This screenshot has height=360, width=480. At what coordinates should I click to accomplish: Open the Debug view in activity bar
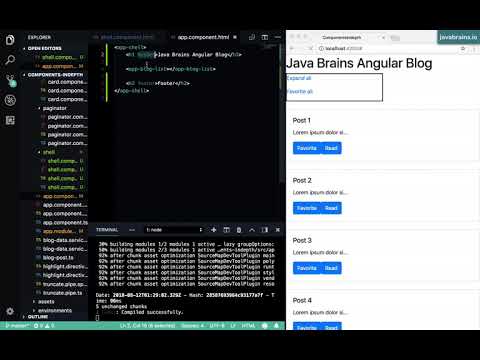[x=10, y=100]
